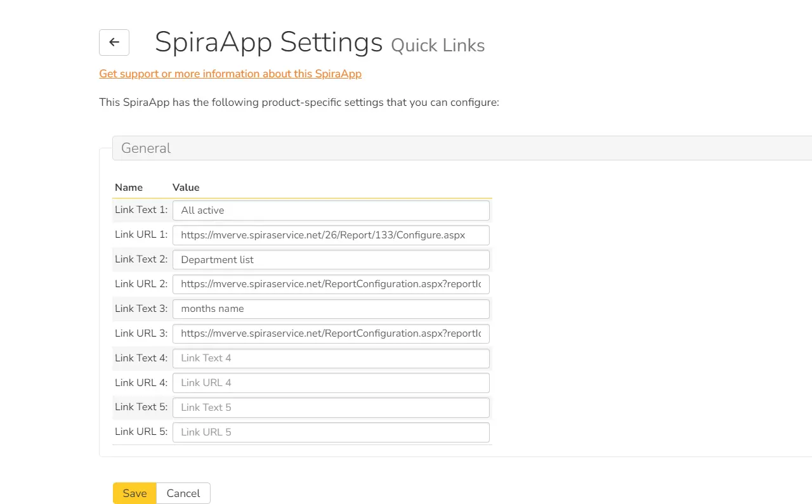Viewport: 812px width, 504px height.
Task: Select the 'Link Text 4:' label
Action: point(141,358)
